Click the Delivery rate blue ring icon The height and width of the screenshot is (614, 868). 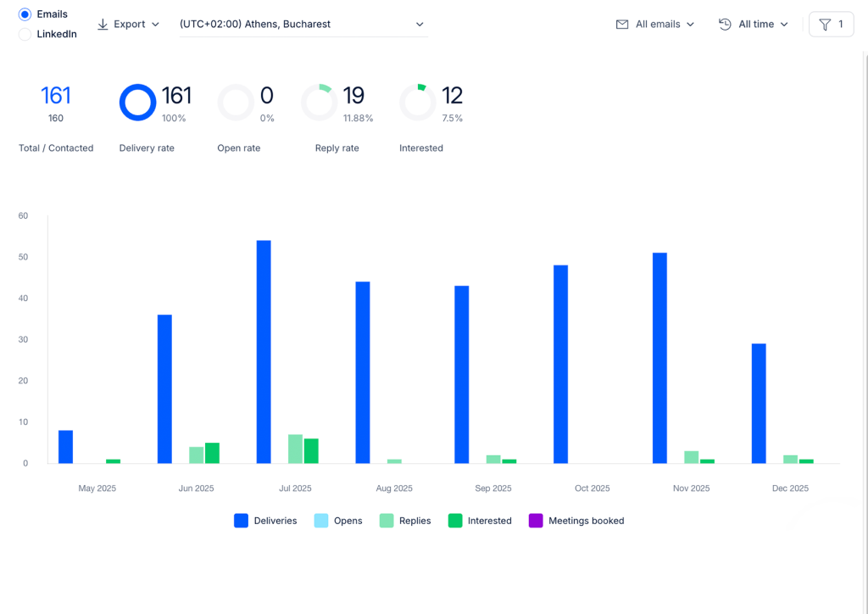click(x=138, y=103)
